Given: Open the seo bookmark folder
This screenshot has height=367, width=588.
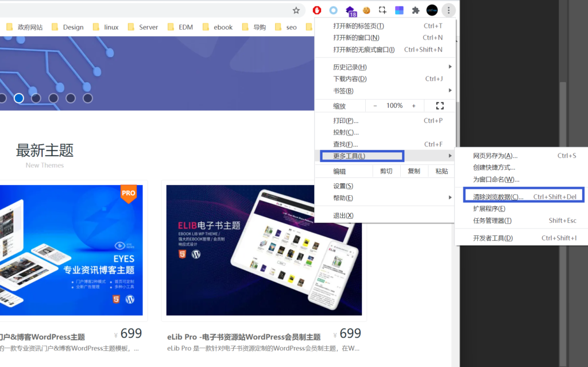Looking at the screenshot, I should tap(286, 27).
